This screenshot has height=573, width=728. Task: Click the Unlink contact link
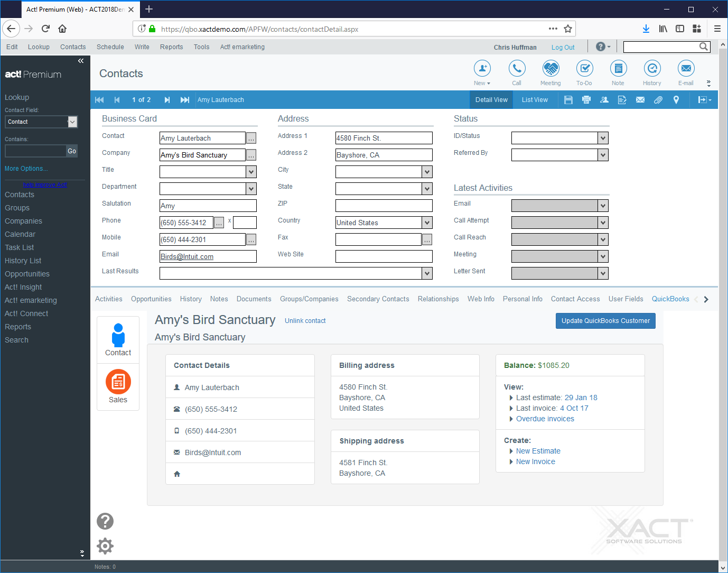tap(305, 321)
